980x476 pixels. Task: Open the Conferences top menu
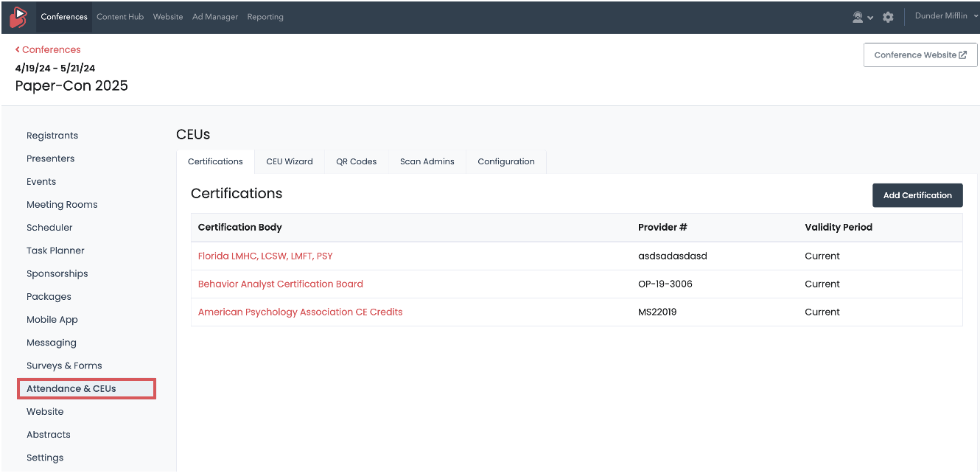pyautogui.click(x=64, y=17)
